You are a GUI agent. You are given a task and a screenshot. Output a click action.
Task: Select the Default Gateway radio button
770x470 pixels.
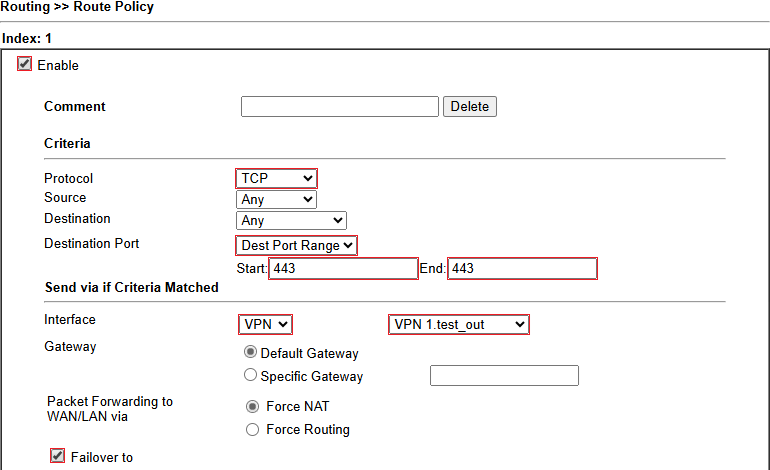coord(250,352)
